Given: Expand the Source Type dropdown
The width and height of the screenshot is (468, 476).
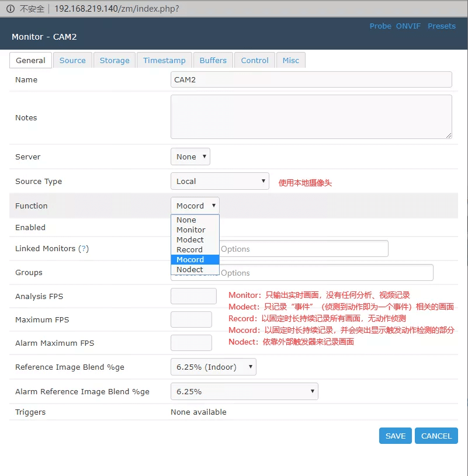Looking at the screenshot, I should point(220,181).
